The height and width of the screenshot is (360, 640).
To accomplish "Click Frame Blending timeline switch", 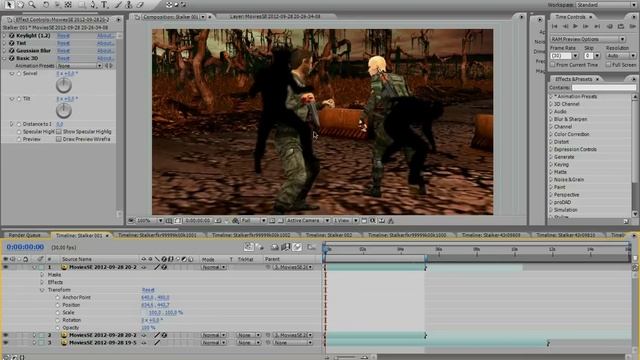I will tap(286, 247).
